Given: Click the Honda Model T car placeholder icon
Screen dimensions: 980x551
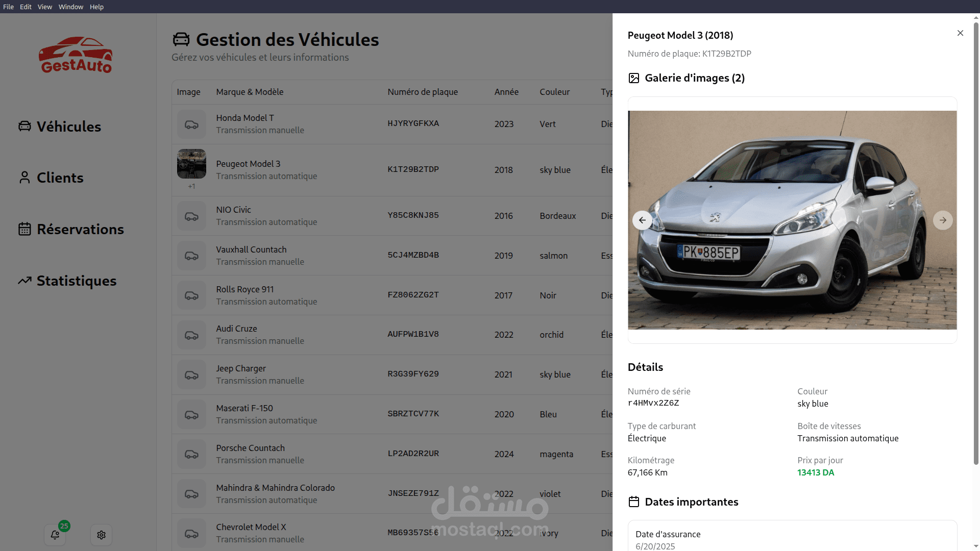Looking at the screenshot, I should coord(191,124).
